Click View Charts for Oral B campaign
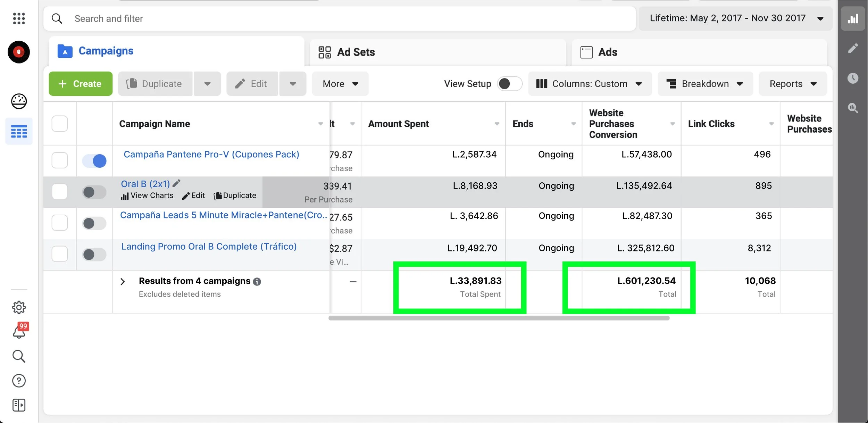 (x=147, y=196)
